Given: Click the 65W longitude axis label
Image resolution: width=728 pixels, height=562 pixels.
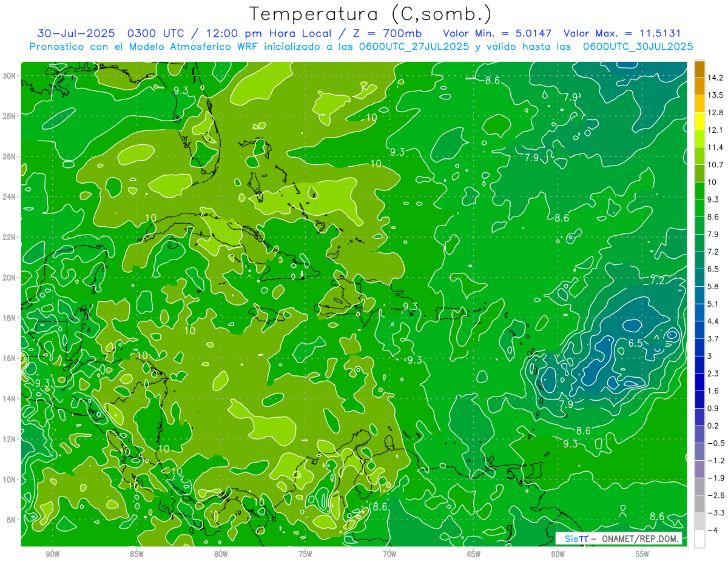Looking at the screenshot, I should [x=474, y=554].
